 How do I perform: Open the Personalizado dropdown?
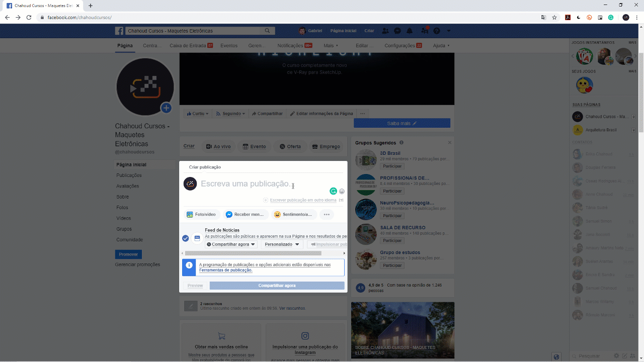(282, 244)
